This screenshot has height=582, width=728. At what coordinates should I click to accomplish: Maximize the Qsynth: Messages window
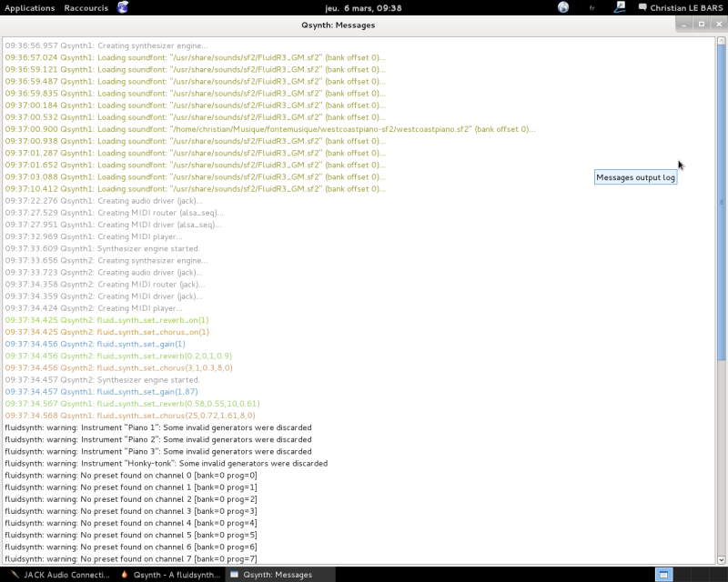pyautogui.click(x=701, y=25)
